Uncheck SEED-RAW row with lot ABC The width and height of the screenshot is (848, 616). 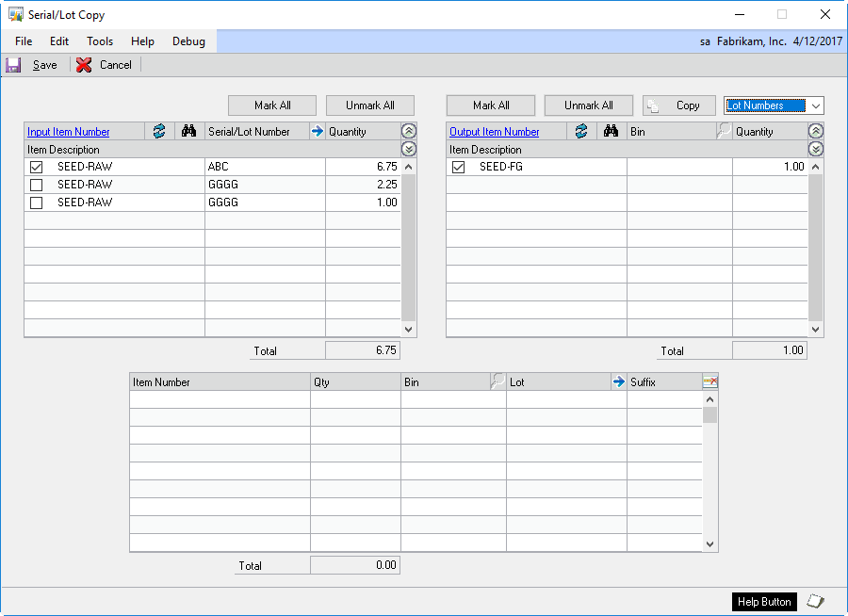37,167
